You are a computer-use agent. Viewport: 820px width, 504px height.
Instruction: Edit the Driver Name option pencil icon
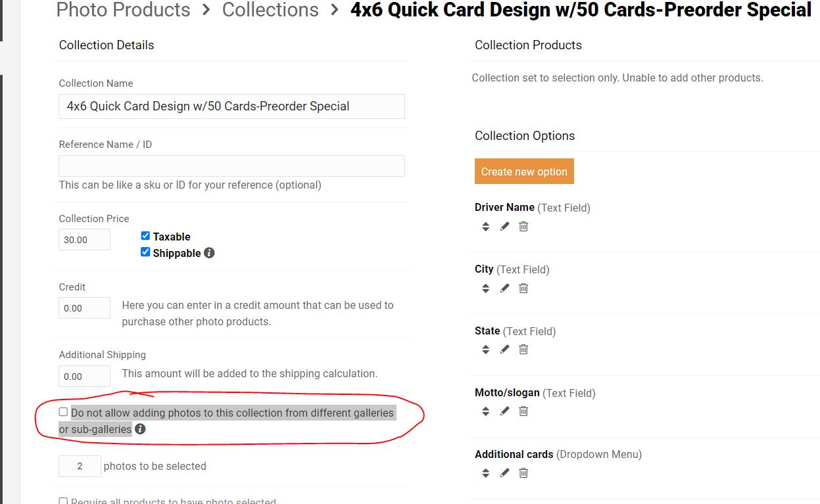coord(504,226)
